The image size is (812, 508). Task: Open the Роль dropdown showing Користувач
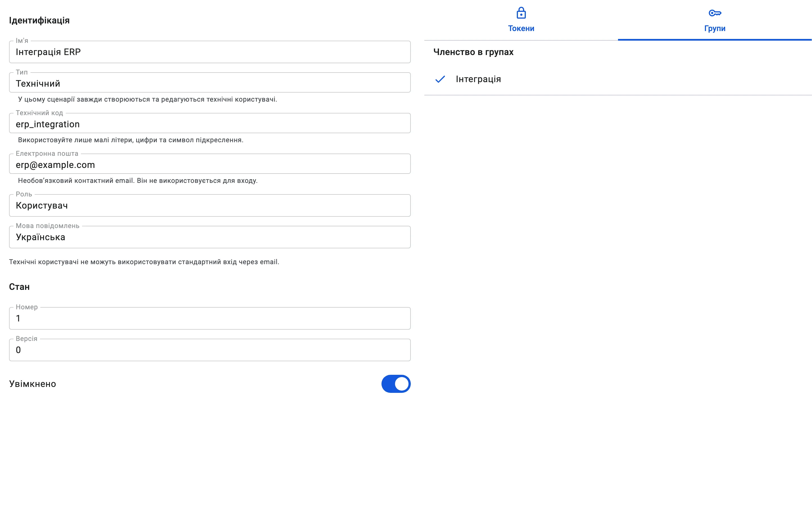pyautogui.click(x=210, y=205)
